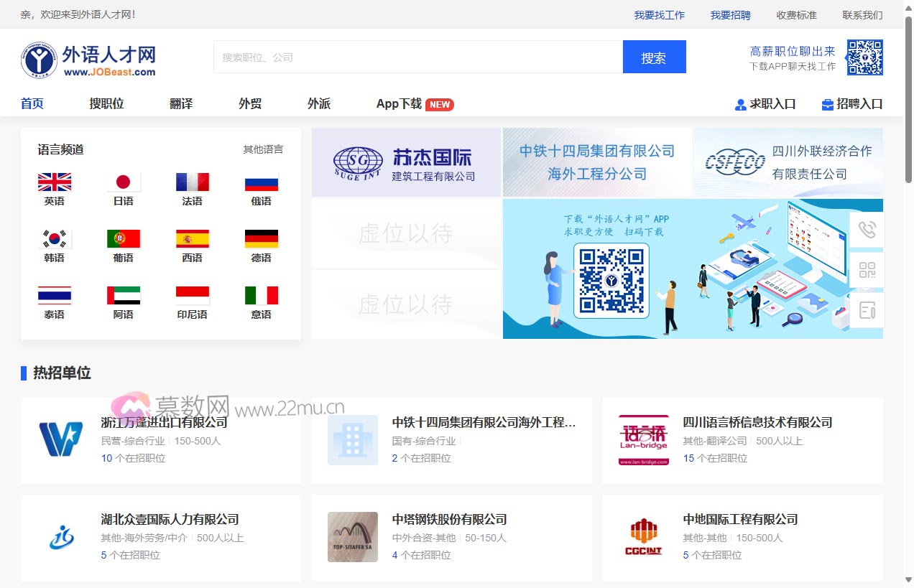Open 四川语言桥信息技术有限公司 company listing
The image size is (914, 588).
(x=757, y=422)
